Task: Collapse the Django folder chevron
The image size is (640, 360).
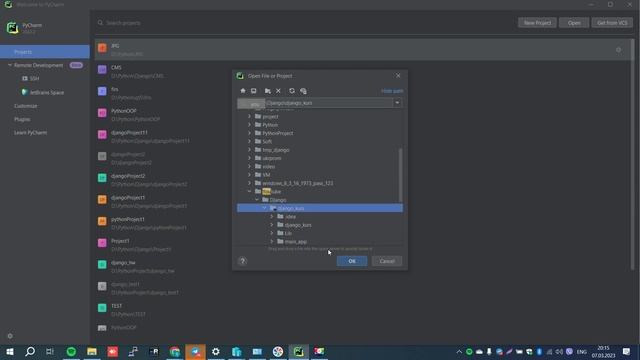Action: point(257,200)
